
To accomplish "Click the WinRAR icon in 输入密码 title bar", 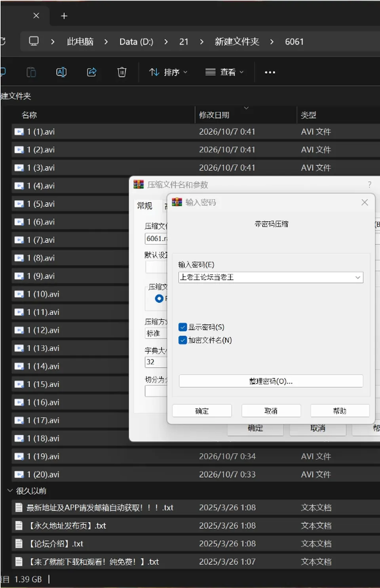I will (x=177, y=202).
